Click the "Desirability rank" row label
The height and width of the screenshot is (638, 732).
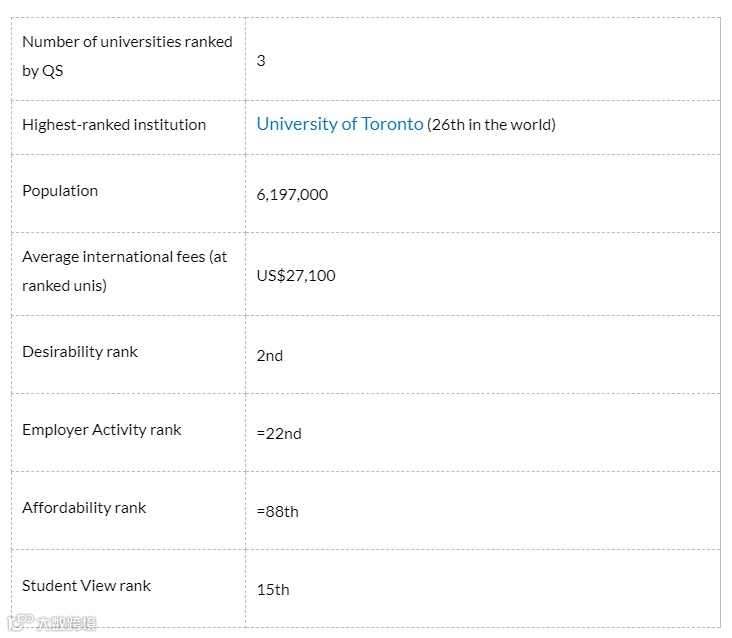coord(80,352)
